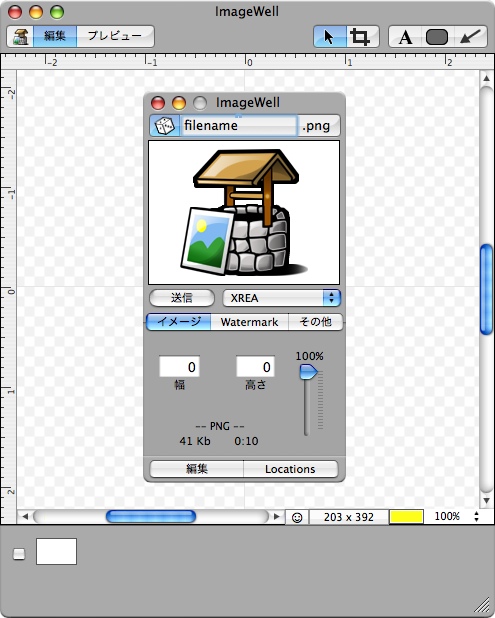Screen dimensions: 495x618
Task: Click the -- PNG -- format label
Action: [x=220, y=426]
